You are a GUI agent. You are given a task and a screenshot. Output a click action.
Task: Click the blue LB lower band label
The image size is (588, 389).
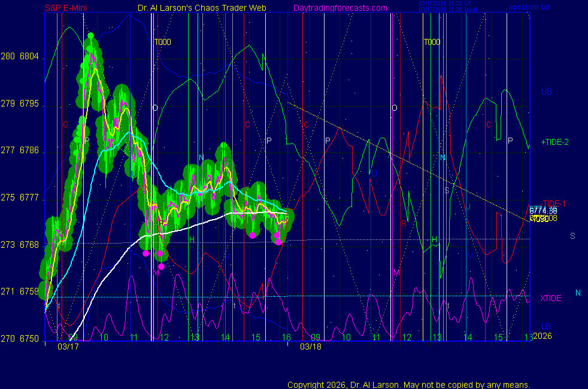tap(546, 326)
